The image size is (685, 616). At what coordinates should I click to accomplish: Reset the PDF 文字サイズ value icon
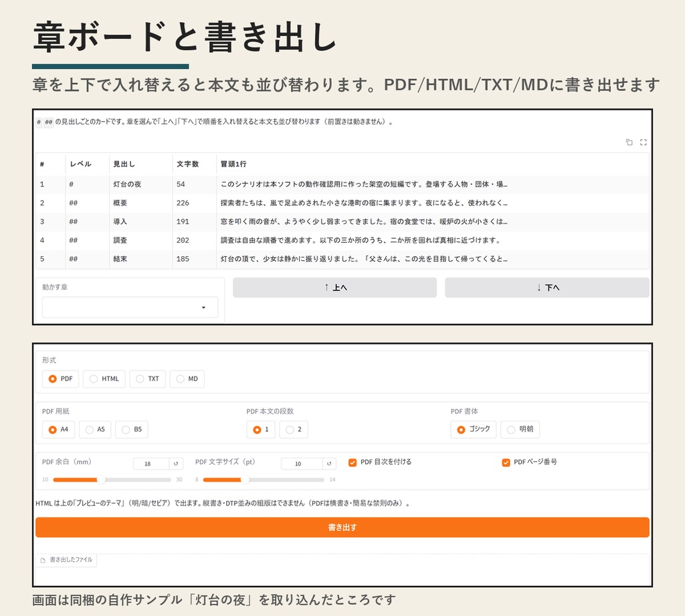329,464
